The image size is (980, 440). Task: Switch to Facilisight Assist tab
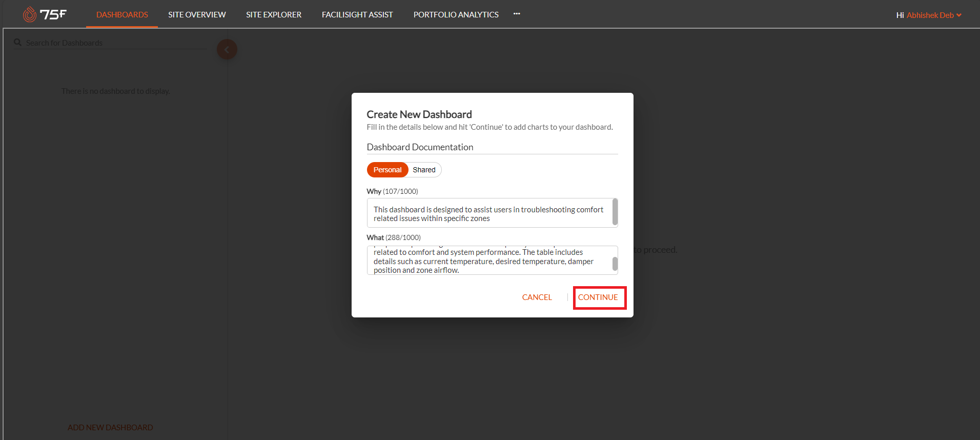click(x=357, y=14)
